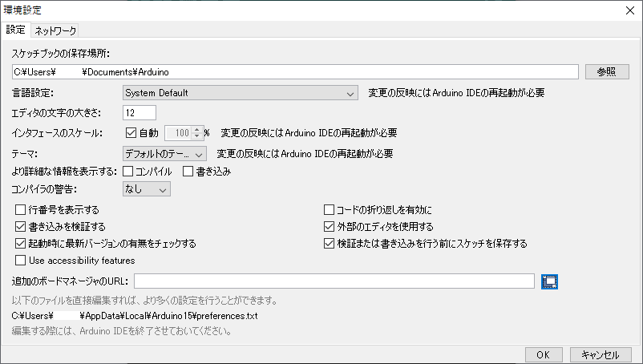Click the OK button
The width and height of the screenshot is (643, 364).
coord(543,355)
